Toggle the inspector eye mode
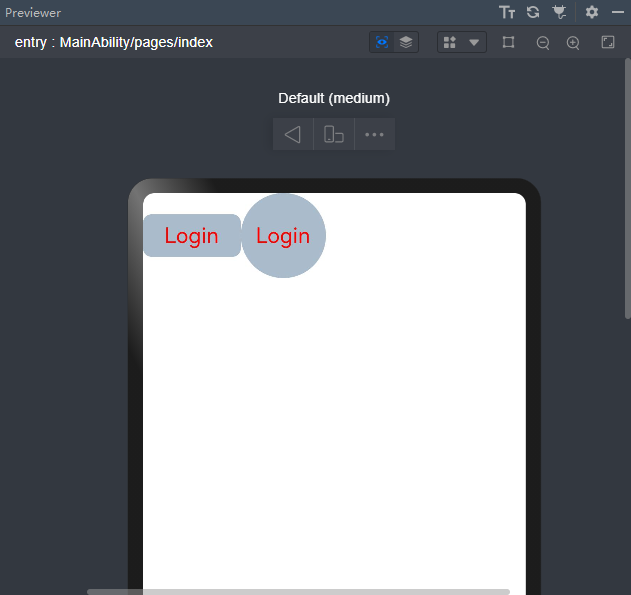This screenshot has width=631, height=595. point(381,42)
